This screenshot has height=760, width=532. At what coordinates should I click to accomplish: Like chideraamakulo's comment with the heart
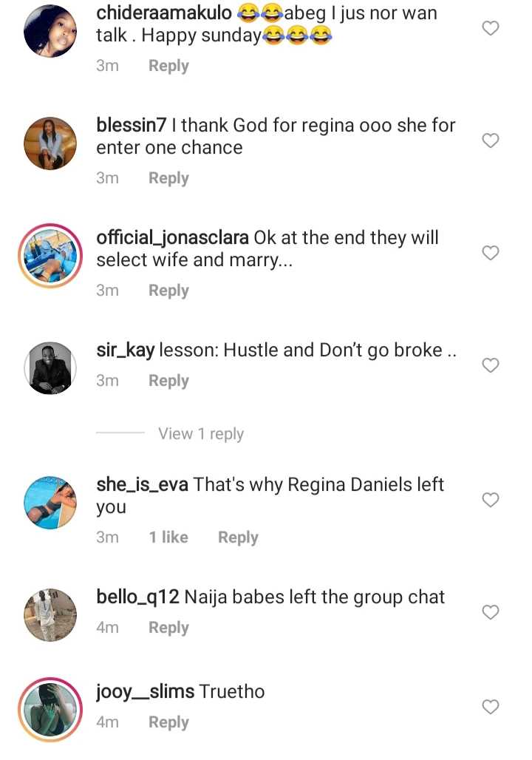pyautogui.click(x=491, y=28)
